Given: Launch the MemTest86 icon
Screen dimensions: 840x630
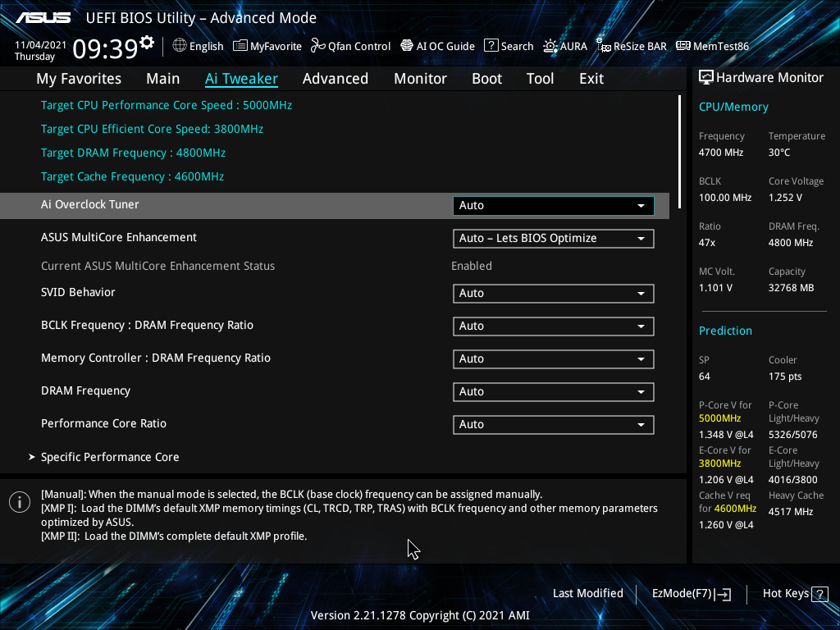Looking at the screenshot, I should tap(683, 46).
